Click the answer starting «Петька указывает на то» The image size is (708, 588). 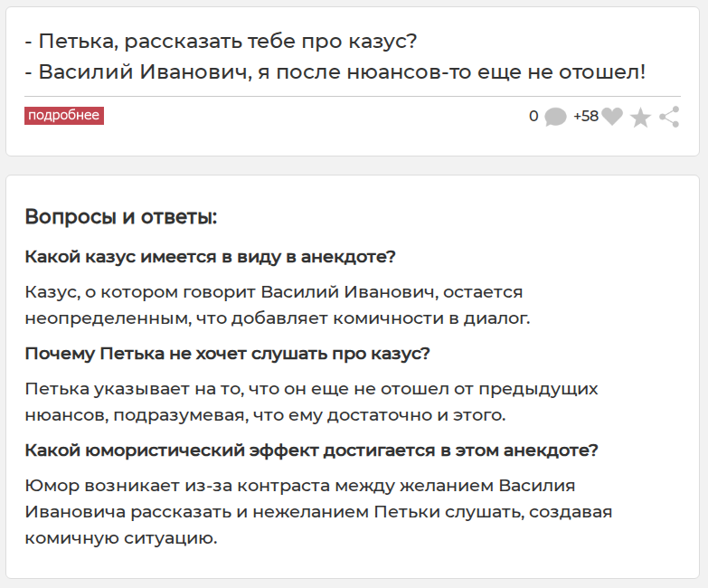tap(312, 390)
